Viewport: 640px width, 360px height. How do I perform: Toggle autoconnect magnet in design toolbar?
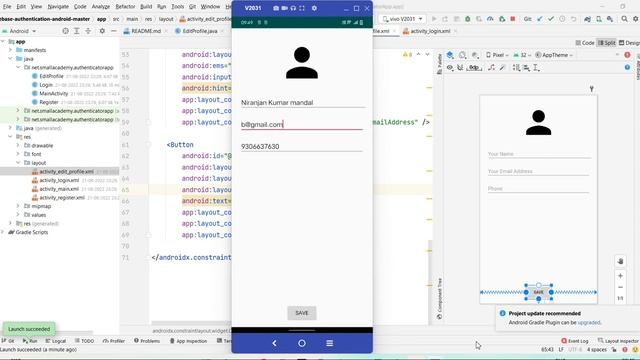(460, 68)
